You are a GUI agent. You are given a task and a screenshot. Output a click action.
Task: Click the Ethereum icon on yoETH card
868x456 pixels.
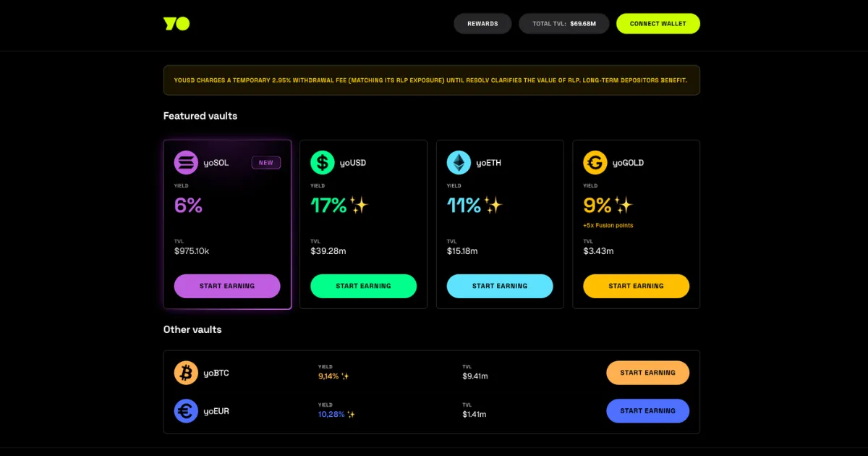pos(459,162)
